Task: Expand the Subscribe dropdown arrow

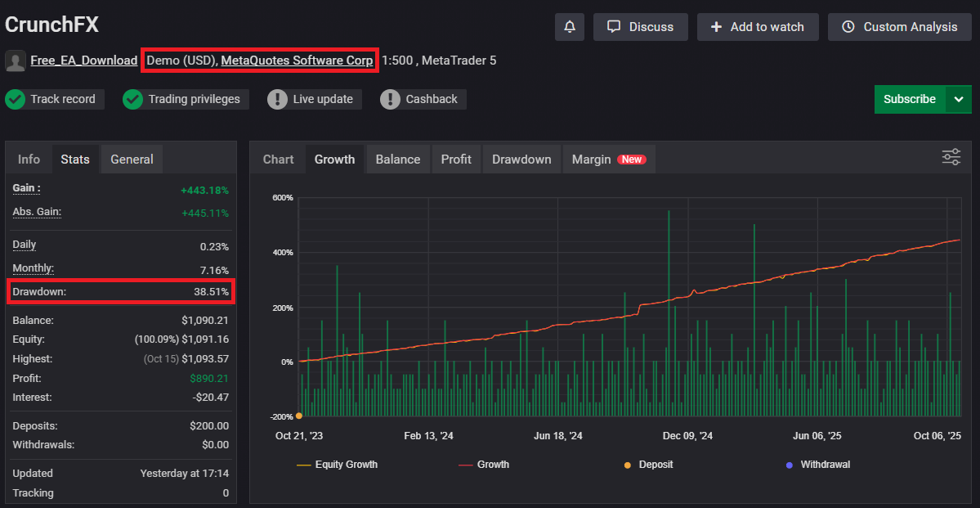Action: click(x=960, y=98)
